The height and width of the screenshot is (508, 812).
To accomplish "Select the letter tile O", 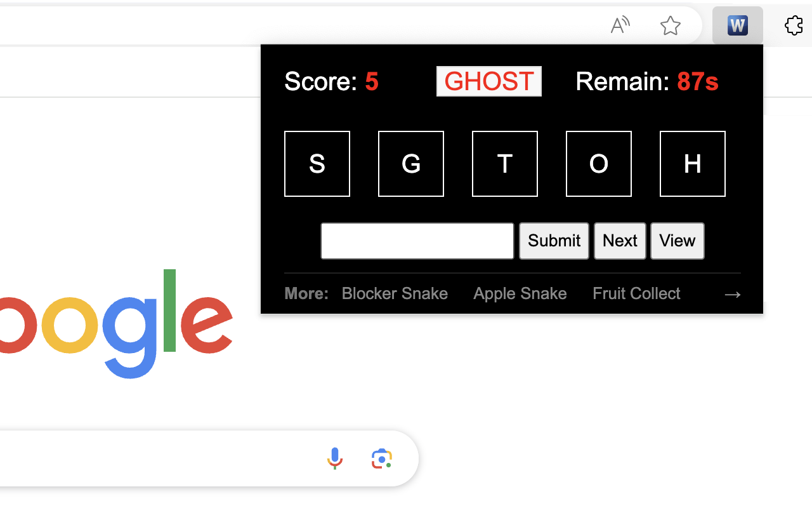I will point(599,164).
